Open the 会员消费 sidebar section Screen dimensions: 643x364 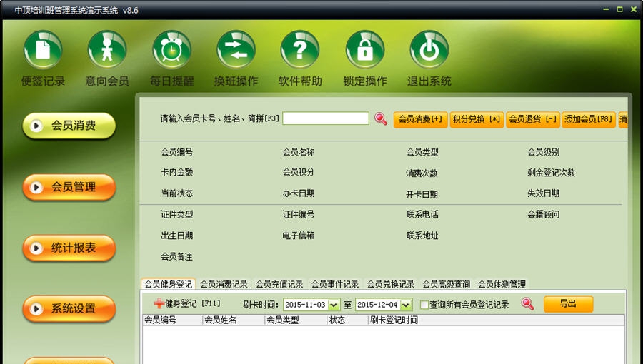click(x=69, y=126)
